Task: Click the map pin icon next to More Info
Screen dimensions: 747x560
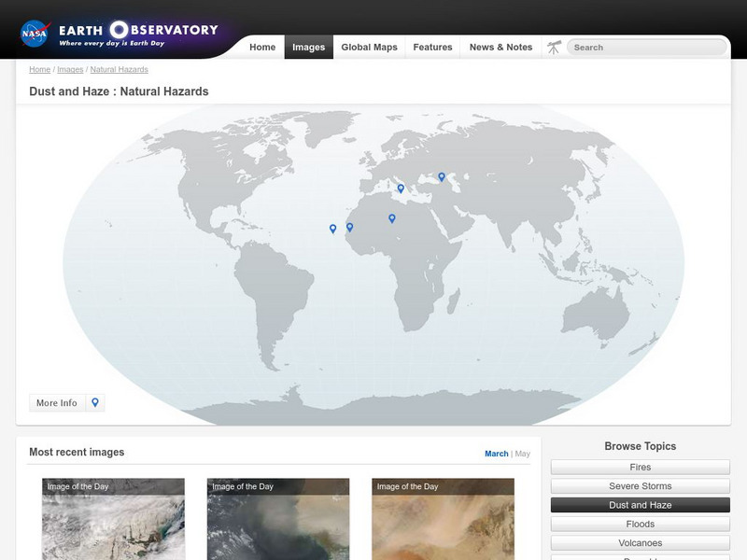Action: click(x=95, y=403)
